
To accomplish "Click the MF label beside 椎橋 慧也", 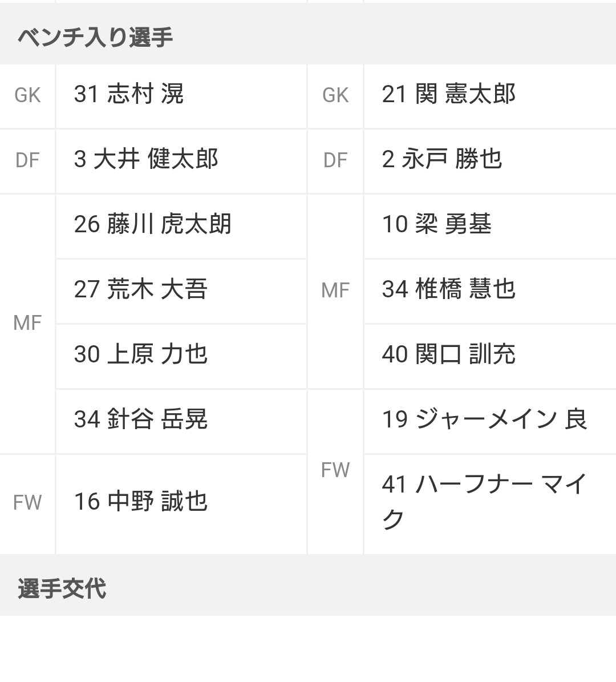I will pos(335,290).
